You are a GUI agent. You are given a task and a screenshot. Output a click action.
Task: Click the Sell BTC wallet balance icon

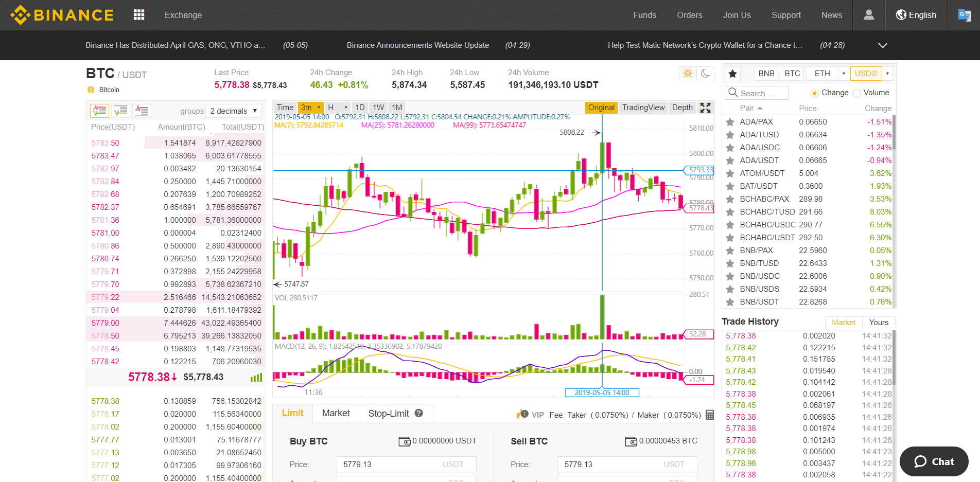[631, 441]
